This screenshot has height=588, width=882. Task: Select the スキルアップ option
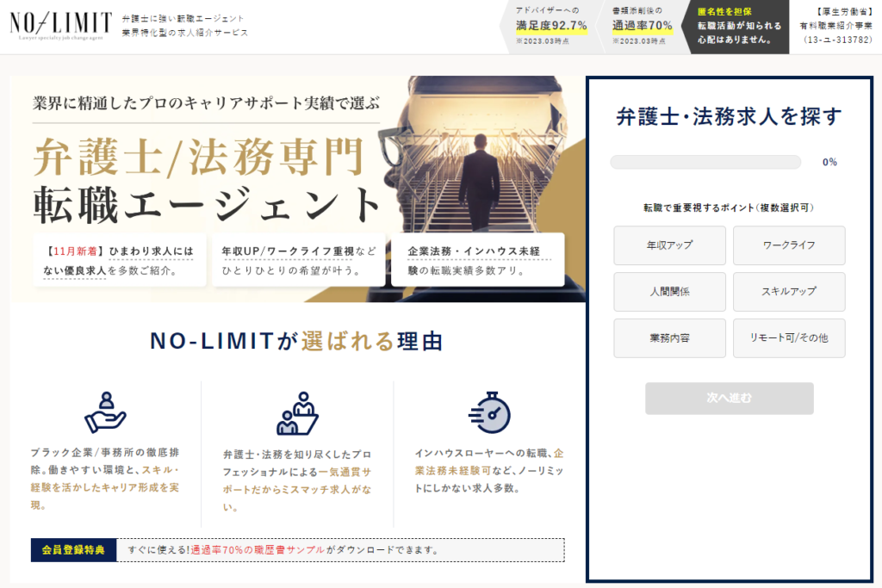[x=789, y=292]
